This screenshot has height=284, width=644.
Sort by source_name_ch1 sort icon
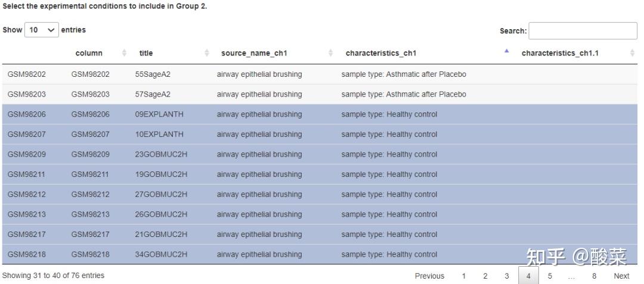click(330, 53)
